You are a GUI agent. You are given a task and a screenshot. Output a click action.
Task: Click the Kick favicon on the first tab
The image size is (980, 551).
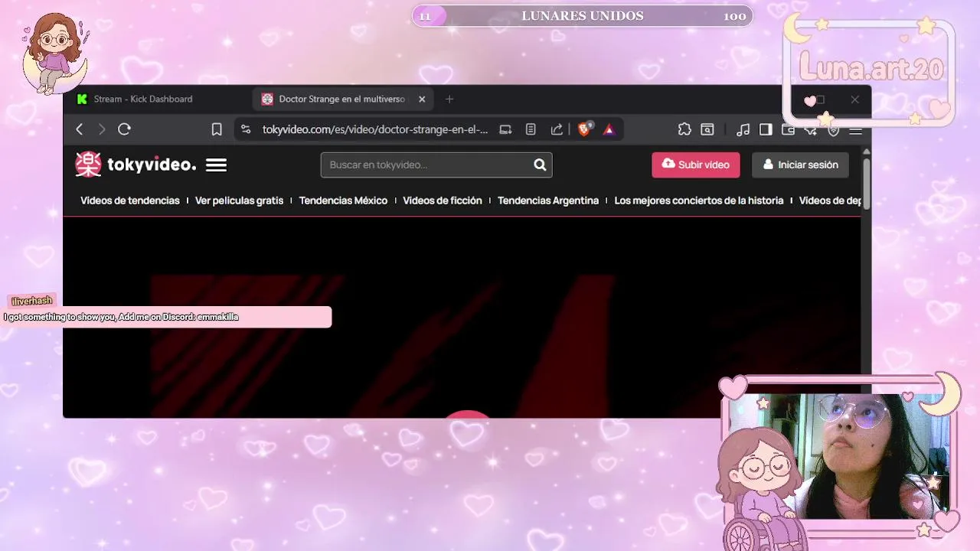coord(82,99)
